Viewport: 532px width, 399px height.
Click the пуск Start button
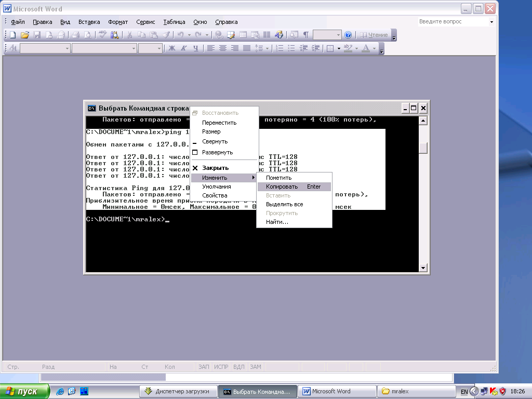[x=24, y=391]
